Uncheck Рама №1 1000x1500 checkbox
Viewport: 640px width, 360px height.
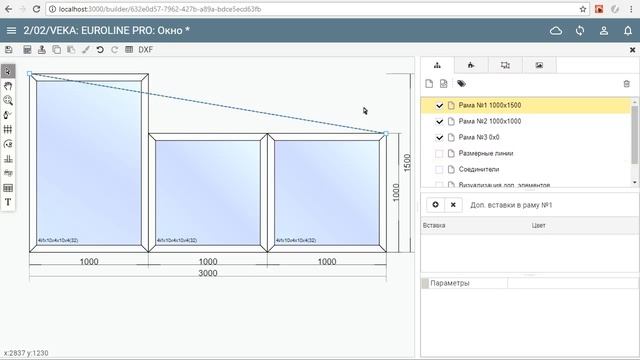tap(439, 105)
